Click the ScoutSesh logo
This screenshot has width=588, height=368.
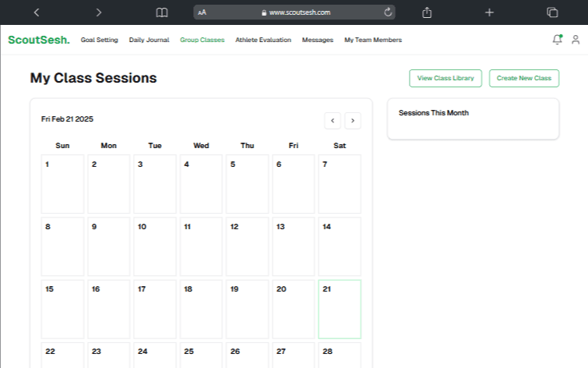39,40
